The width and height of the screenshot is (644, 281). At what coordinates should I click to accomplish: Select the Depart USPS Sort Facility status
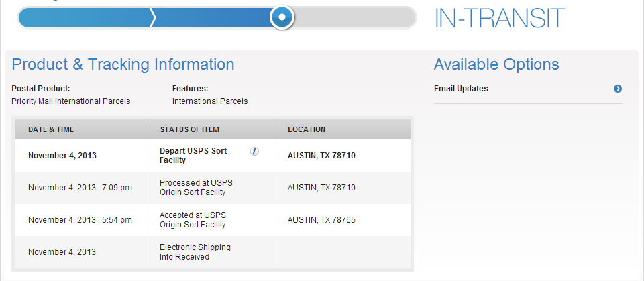pyautogui.click(x=193, y=156)
